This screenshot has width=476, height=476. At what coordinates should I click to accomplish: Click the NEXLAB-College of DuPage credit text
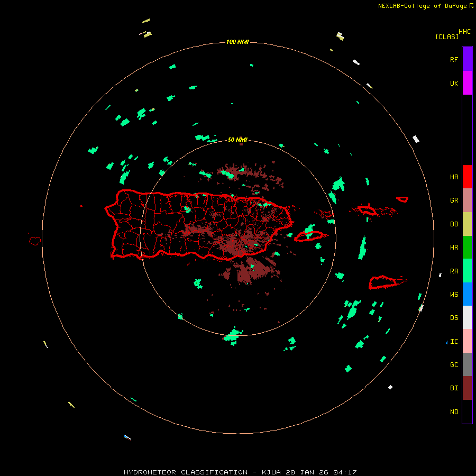[x=422, y=6]
